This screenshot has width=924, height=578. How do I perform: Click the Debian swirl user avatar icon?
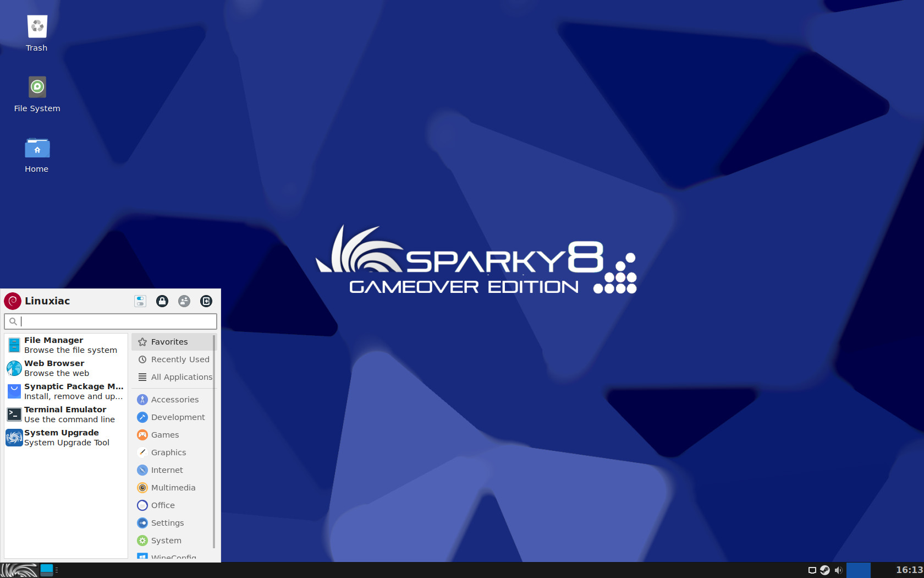[x=13, y=301]
